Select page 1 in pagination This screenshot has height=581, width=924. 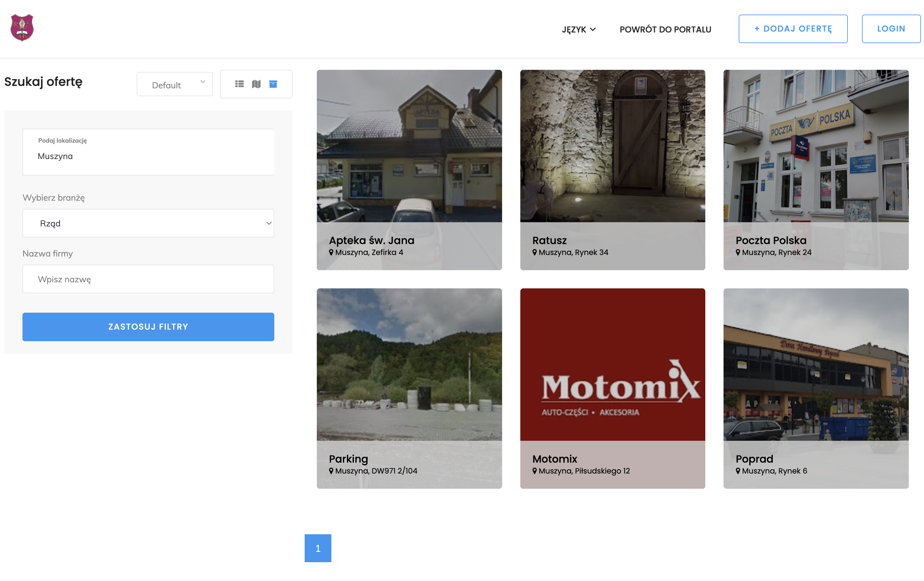point(318,548)
